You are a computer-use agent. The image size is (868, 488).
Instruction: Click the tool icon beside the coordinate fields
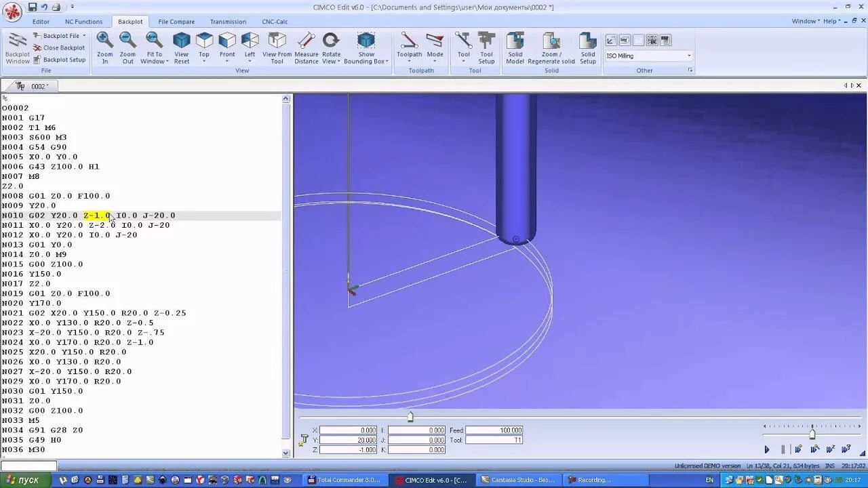click(304, 441)
